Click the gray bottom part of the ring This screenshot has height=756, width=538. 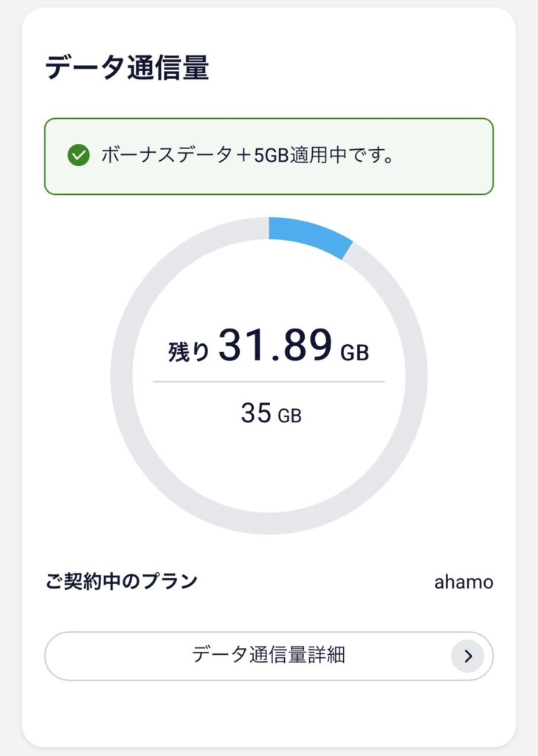[x=269, y=523]
